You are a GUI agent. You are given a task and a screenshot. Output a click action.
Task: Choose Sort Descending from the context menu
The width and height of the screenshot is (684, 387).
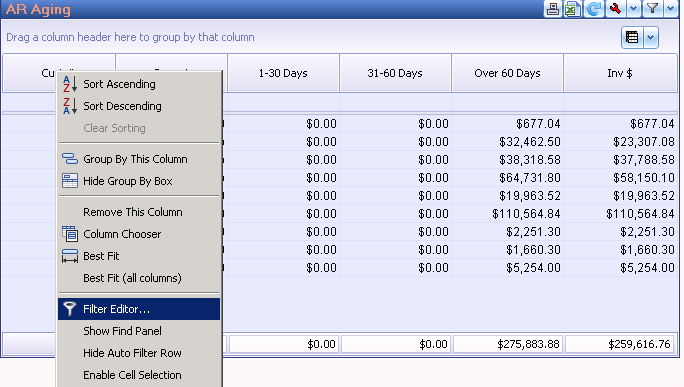click(139, 106)
